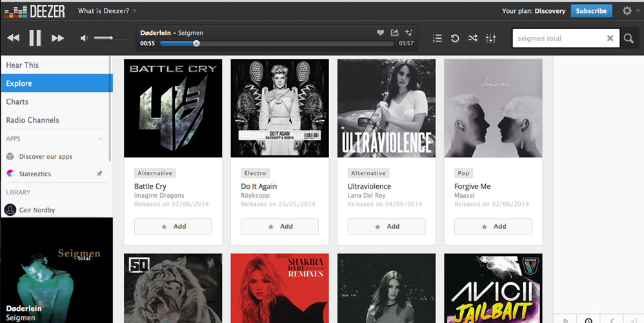Open the Stateeztics app
This screenshot has height=323, width=644.
[x=35, y=174]
